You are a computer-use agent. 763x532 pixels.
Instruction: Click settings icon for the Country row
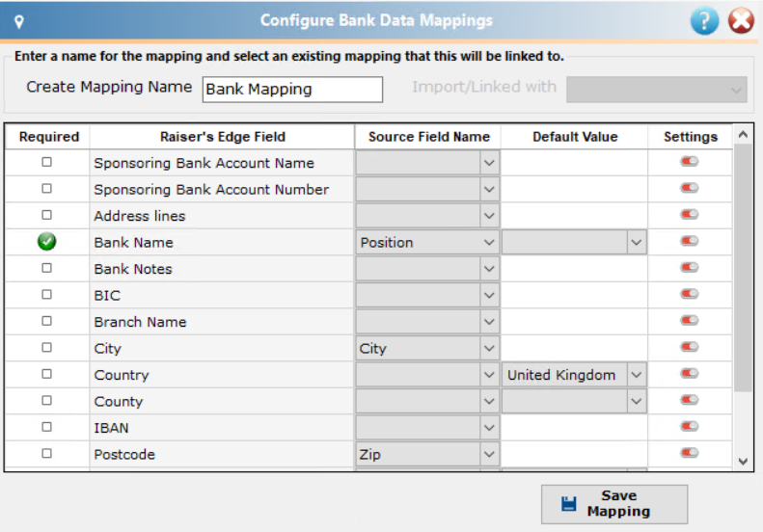[x=690, y=374]
